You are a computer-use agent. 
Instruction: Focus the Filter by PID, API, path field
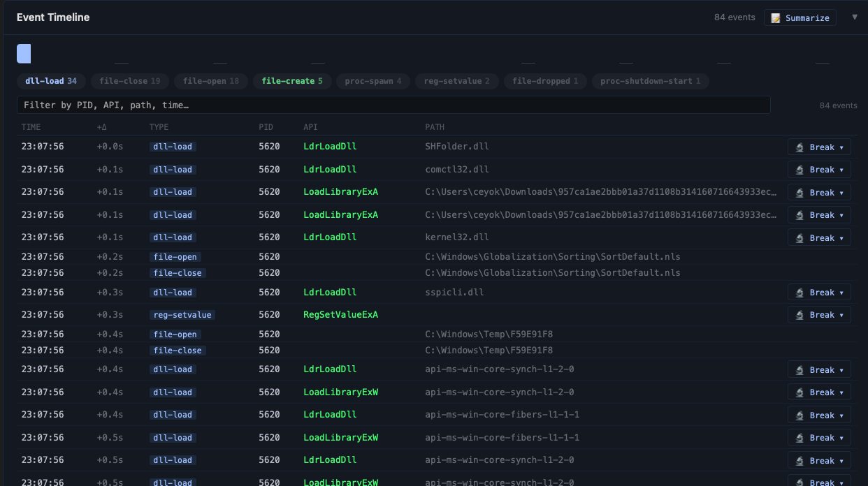(x=393, y=105)
